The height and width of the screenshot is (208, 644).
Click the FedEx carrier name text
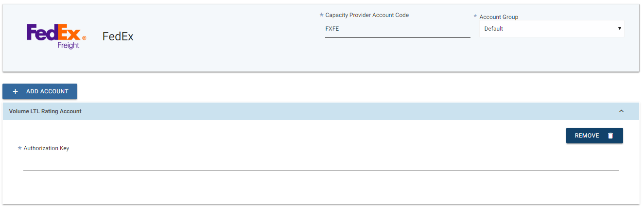coord(118,36)
